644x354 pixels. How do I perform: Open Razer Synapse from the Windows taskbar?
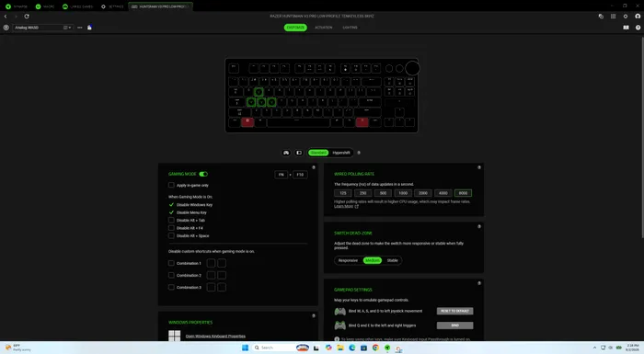click(387, 348)
